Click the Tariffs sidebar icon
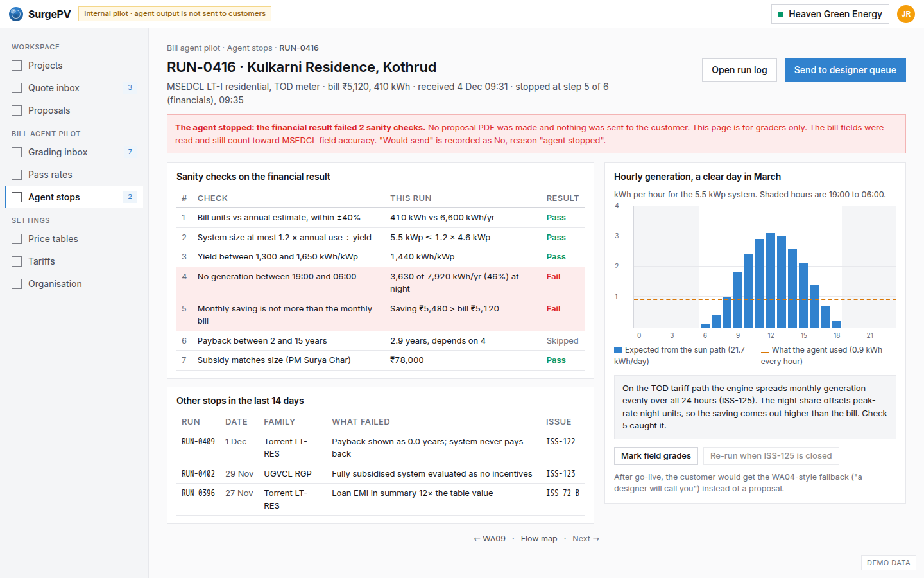This screenshot has height=578, width=924. point(17,261)
